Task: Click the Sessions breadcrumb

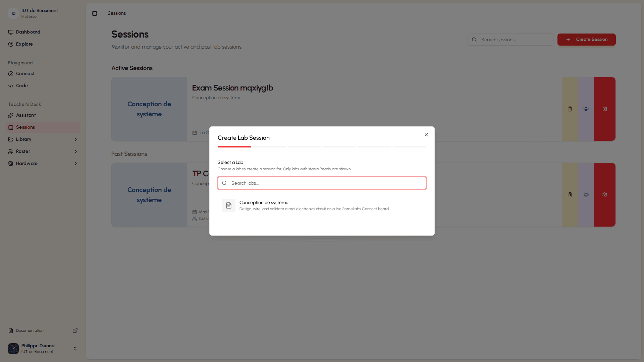Action: 117,13
